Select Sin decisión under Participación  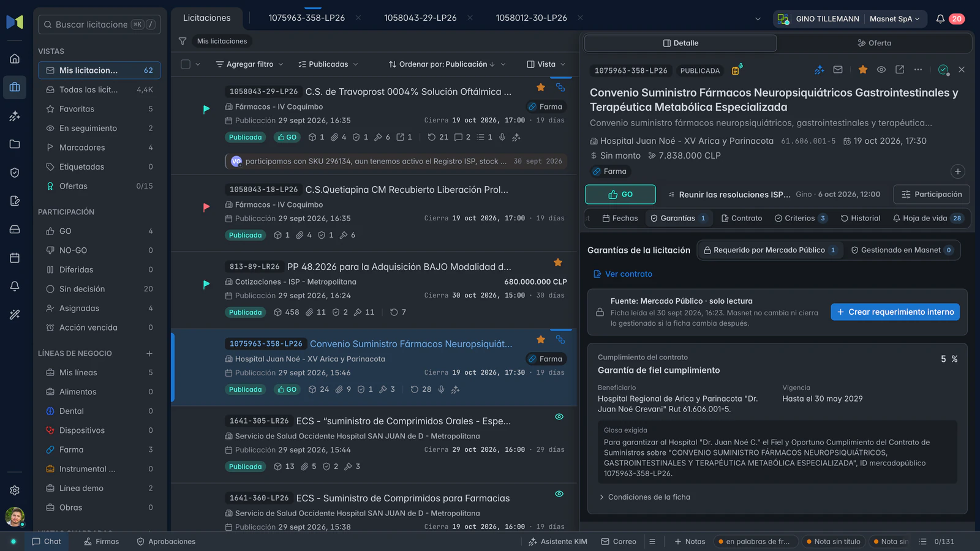click(x=99, y=289)
